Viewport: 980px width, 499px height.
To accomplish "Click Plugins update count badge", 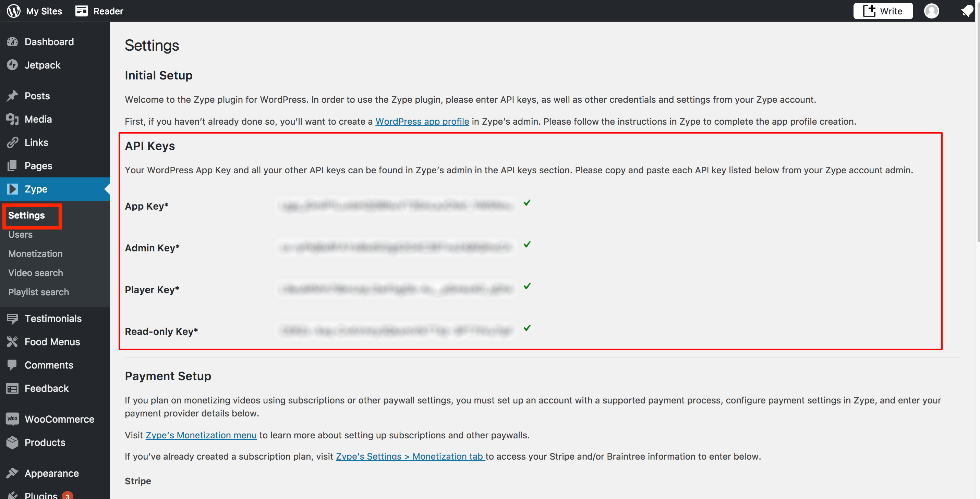I will (67, 496).
